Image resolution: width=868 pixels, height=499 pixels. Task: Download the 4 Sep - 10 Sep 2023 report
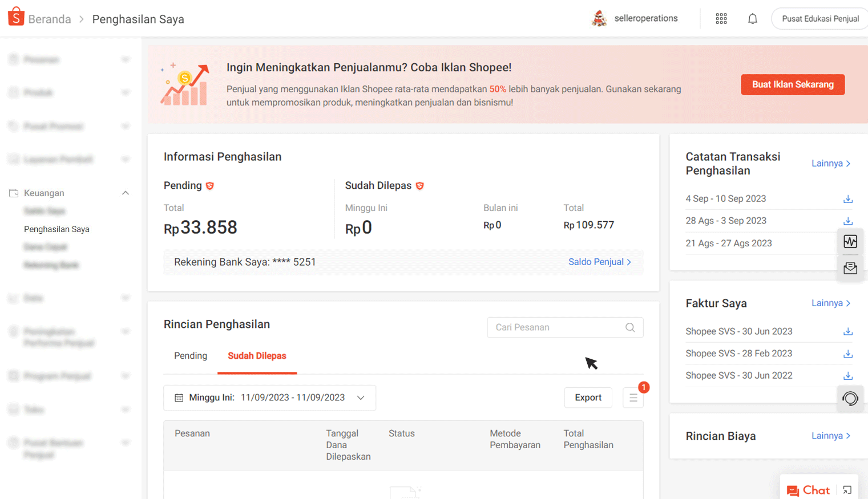(848, 199)
